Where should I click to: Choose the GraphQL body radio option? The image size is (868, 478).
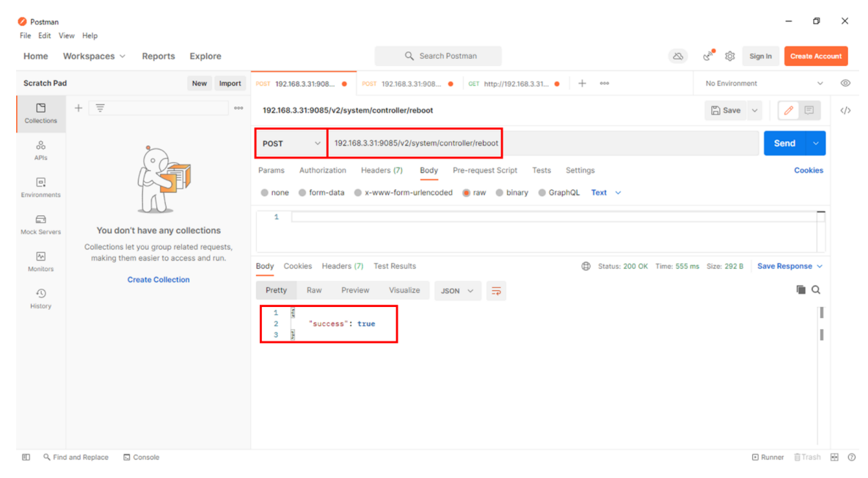coord(542,192)
